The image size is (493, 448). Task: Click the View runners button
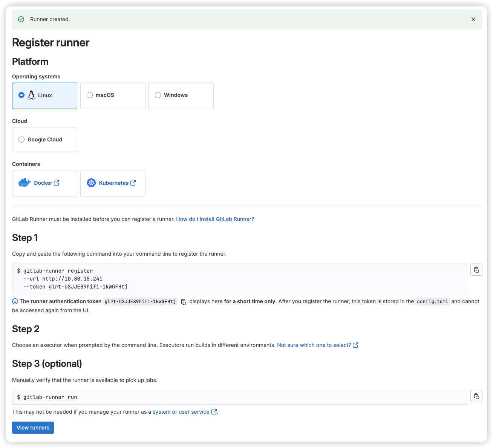pyautogui.click(x=33, y=428)
